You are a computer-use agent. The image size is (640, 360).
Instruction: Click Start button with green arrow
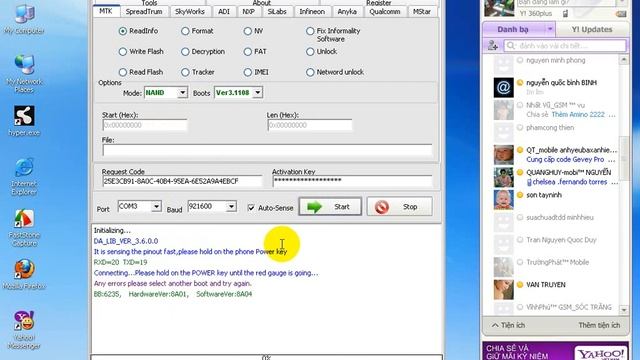pos(330,207)
